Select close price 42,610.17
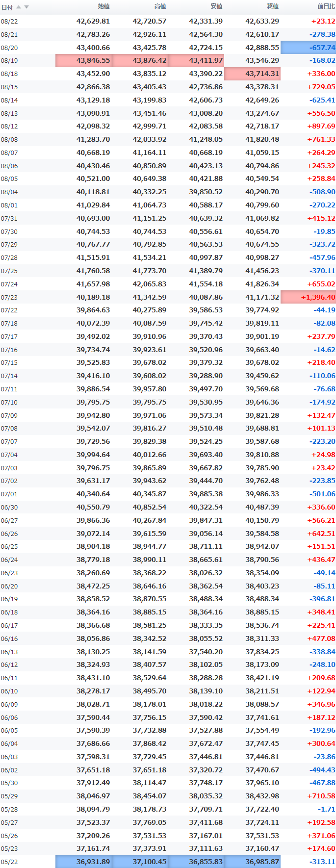The height and width of the screenshot is (868, 336). [x=262, y=34]
